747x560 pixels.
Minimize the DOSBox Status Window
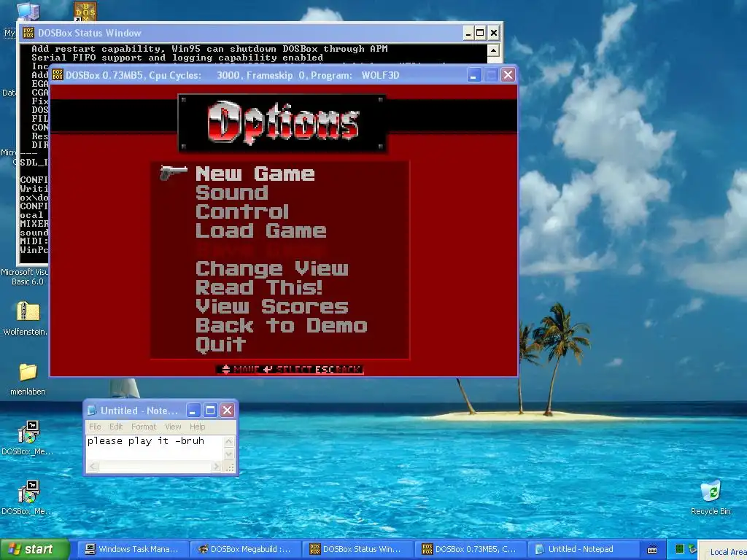[x=468, y=33]
